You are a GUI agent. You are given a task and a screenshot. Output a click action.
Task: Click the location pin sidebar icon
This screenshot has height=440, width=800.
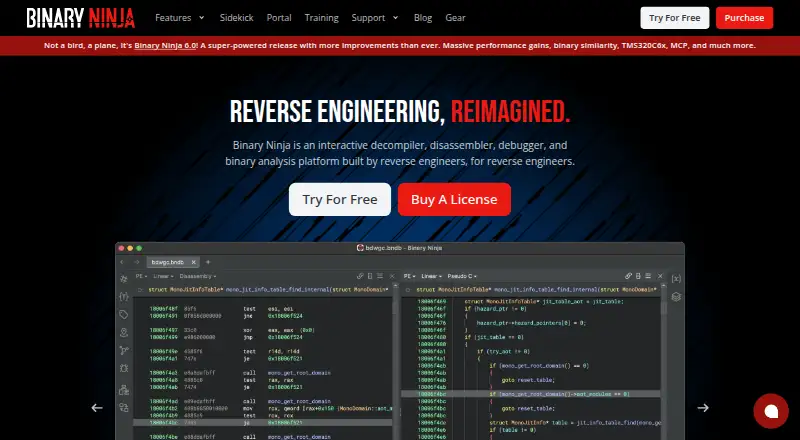coord(123,332)
